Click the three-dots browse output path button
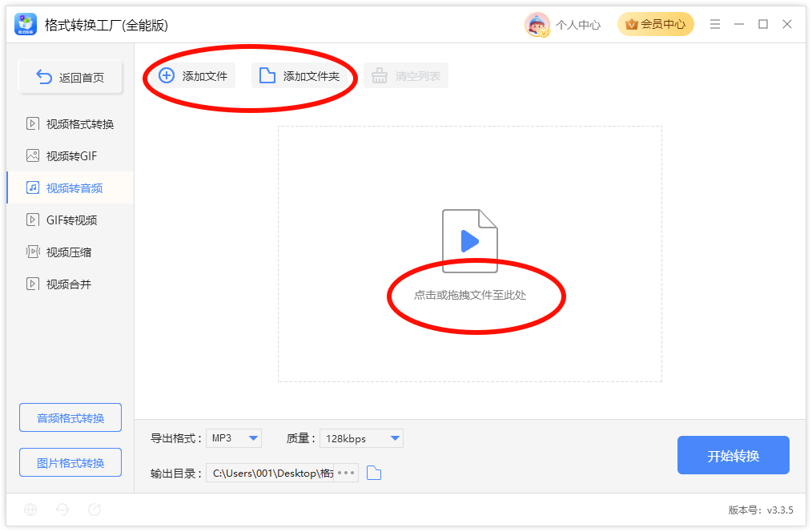 click(346, 473)
